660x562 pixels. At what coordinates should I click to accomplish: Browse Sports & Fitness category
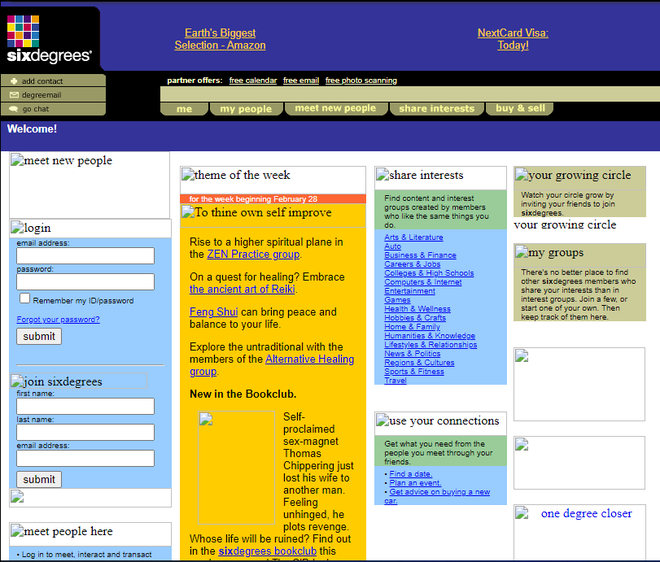point(414,372)
